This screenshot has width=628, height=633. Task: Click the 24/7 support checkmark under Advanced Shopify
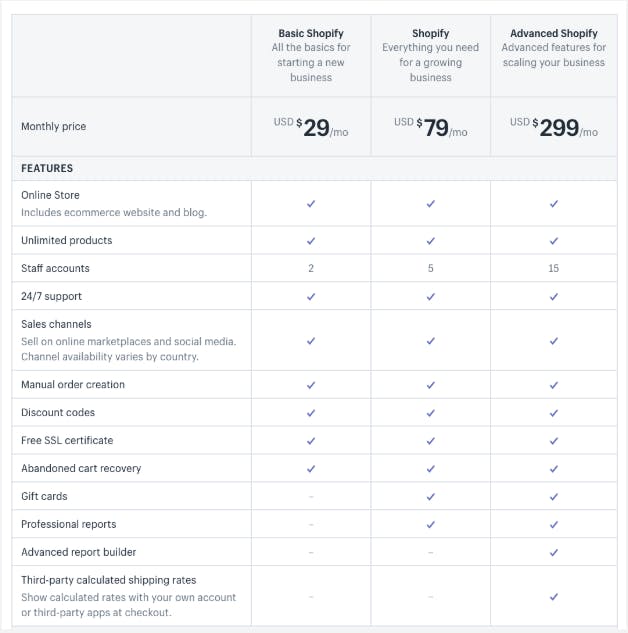[553, 296]
